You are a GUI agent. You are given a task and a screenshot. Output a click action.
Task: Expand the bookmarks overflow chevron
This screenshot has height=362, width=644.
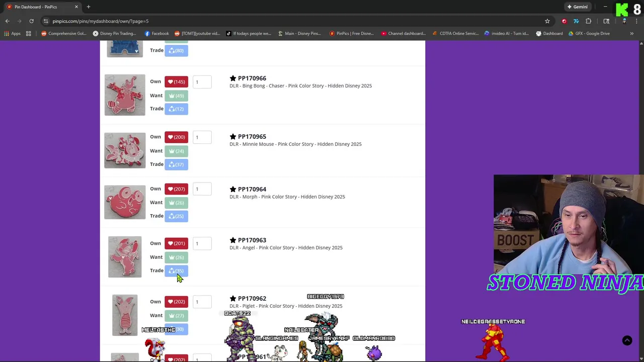[x=631, y=34]
